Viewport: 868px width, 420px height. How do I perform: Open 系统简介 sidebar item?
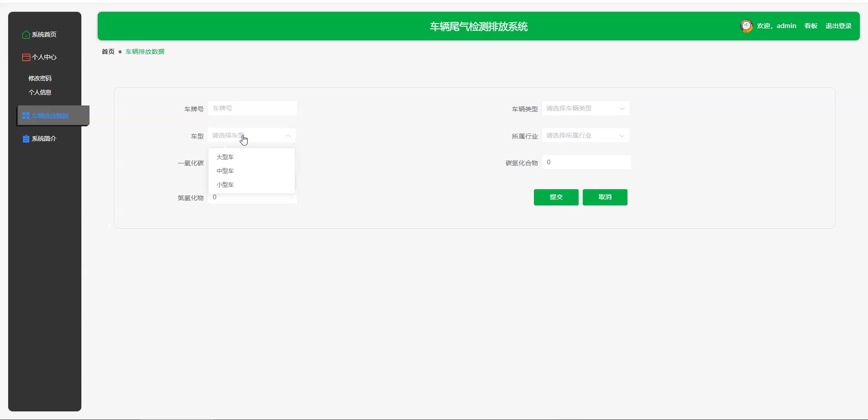tap(45, 138)
